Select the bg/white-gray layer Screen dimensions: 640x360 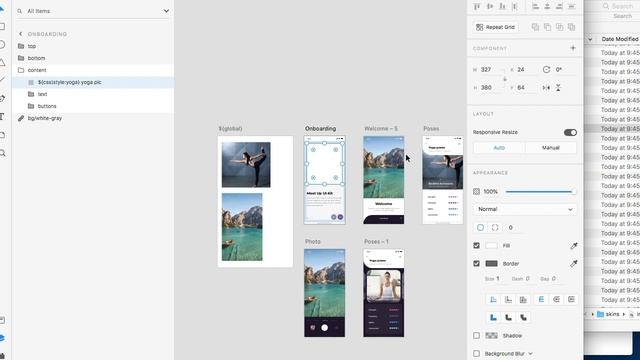(x=93, y=118)
